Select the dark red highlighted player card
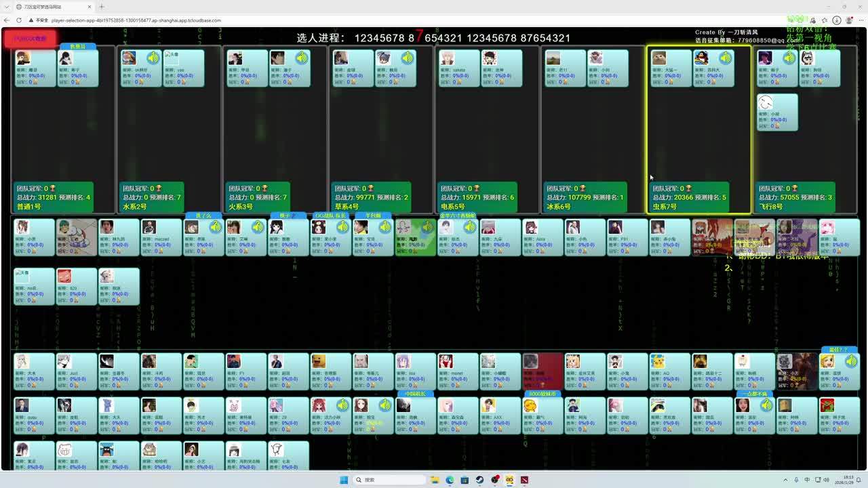The height and width of the screenshot is (488, 868). tap(542, 371)
